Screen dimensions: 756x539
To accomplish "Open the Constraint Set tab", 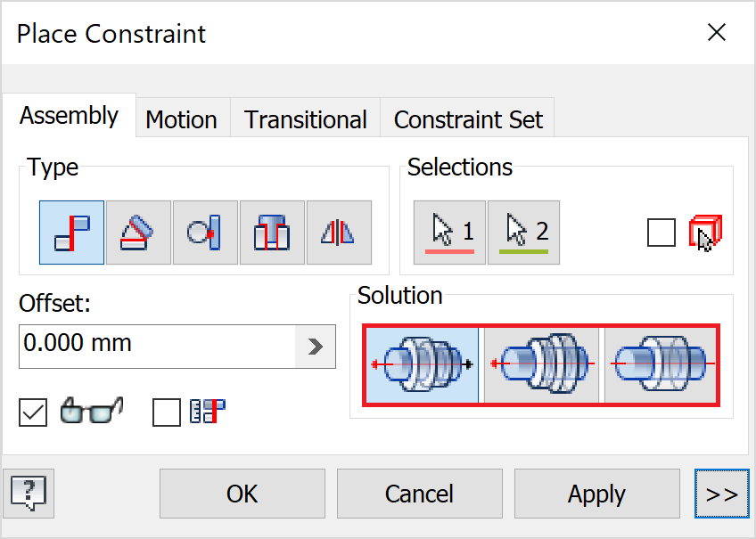I will (468, 119).
